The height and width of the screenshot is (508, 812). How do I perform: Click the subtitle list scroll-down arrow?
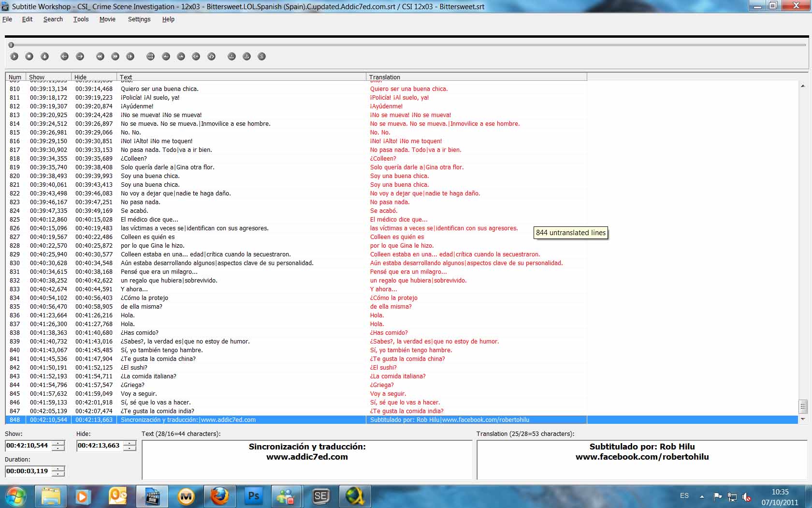coord(803,419)
